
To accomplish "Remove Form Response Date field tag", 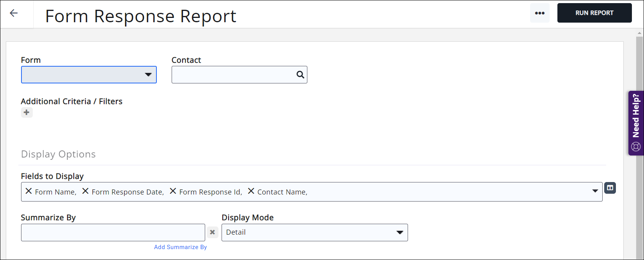I will (x=85, y=191).
